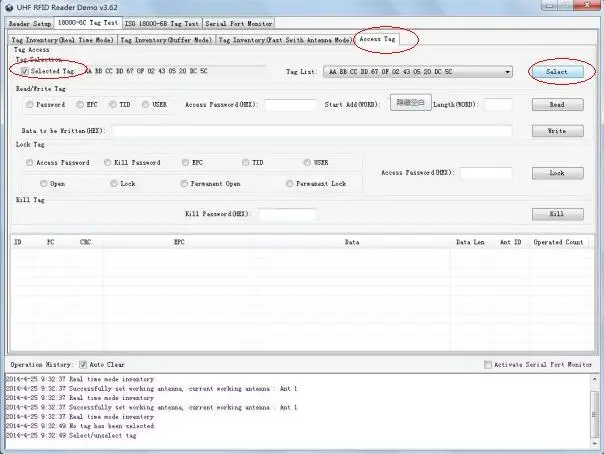Click the Read button

(557, 104)
